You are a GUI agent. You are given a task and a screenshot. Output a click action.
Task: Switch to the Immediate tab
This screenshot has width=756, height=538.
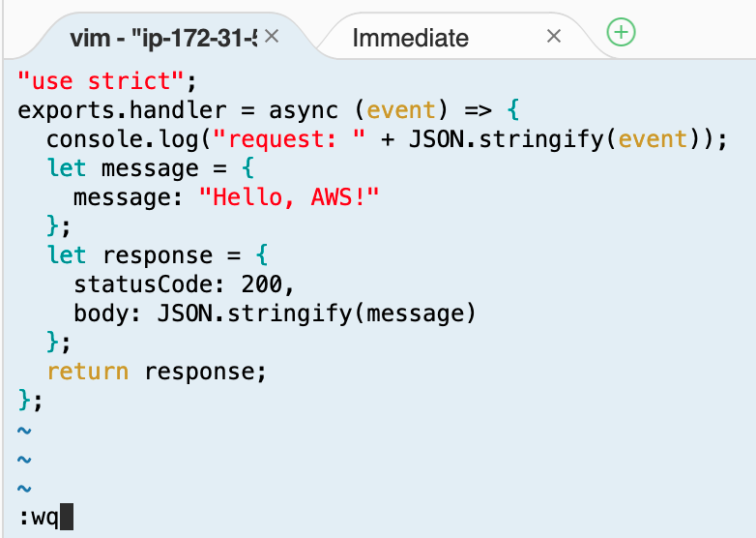[x=410, y=38]
